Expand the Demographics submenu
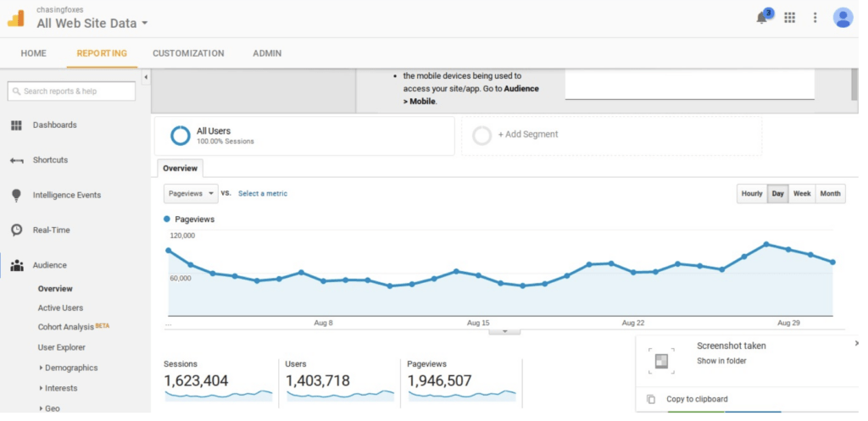868x421 pixels. (x=70, y=368)
